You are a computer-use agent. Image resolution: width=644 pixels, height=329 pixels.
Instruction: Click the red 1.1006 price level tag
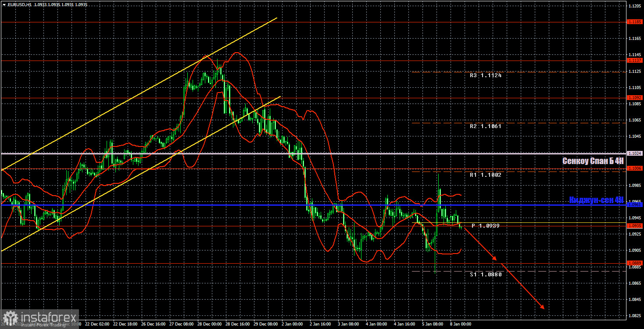635,168
